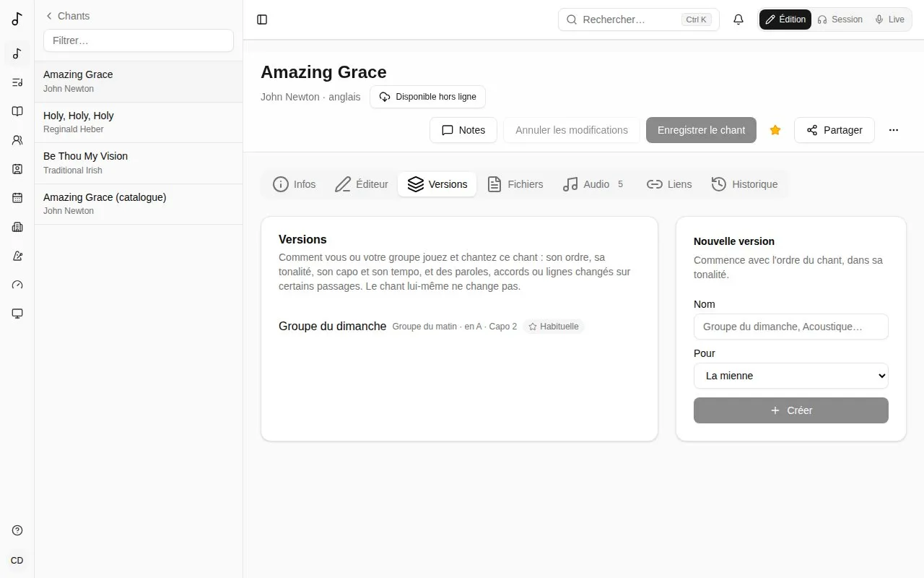This screenshot has height=578, width=924.
Task: Open the contact portrait icon in sidebar
Action: click(17, 169)
